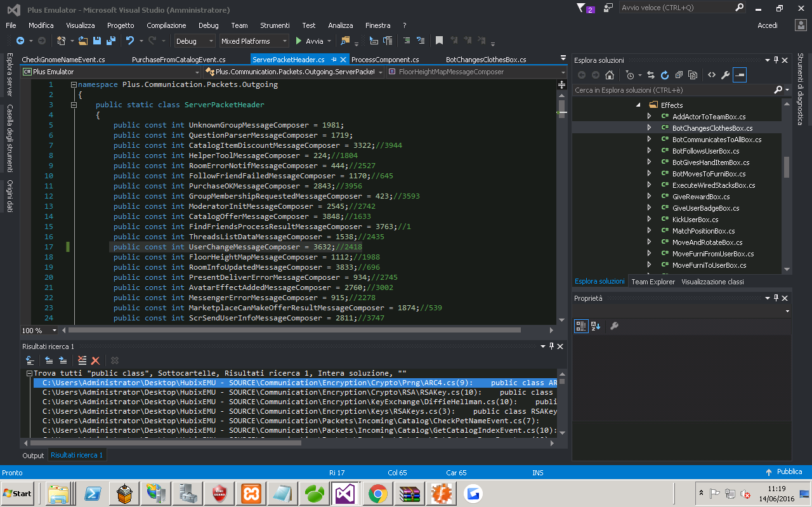
Task: Click the property pages wrench in Proprietà
Action: (613, 326)
